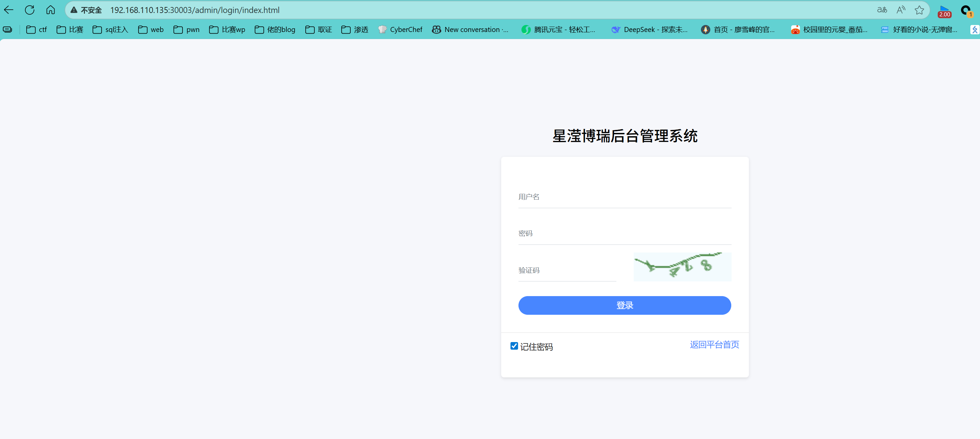The height and width of the screenshot is (439, 980).
Task: Click the blue 登录 button
Action: coord(624,305)
